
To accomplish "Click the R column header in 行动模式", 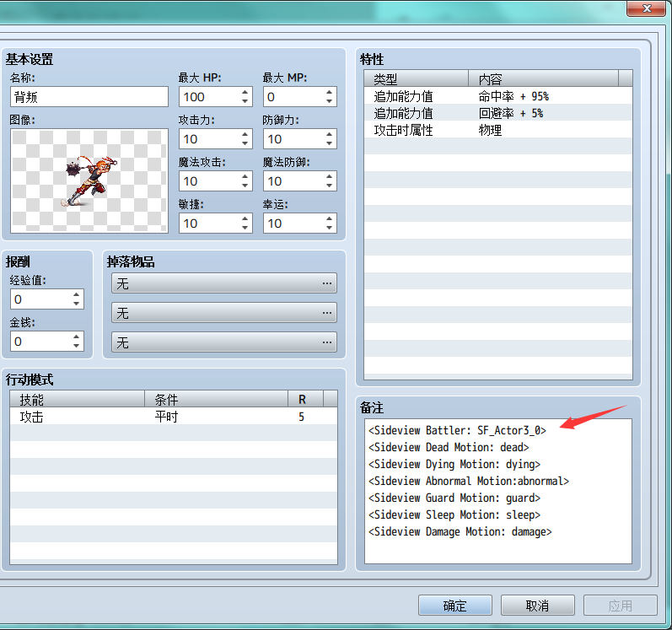I will coord(305,400).
